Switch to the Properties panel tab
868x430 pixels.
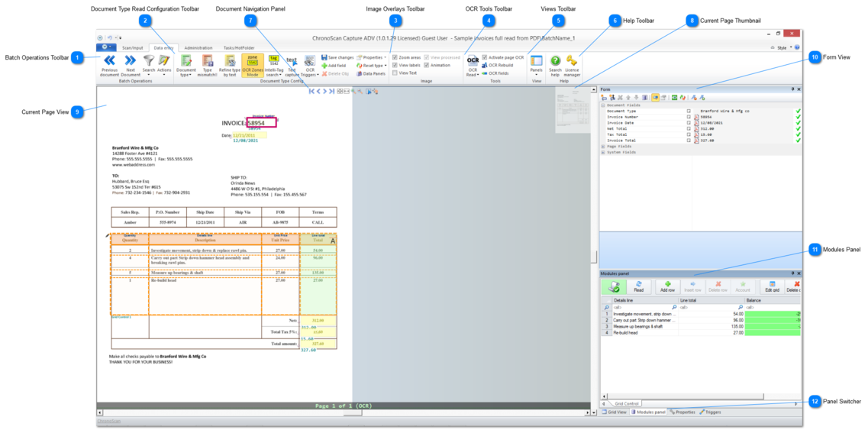coord(682,412)
